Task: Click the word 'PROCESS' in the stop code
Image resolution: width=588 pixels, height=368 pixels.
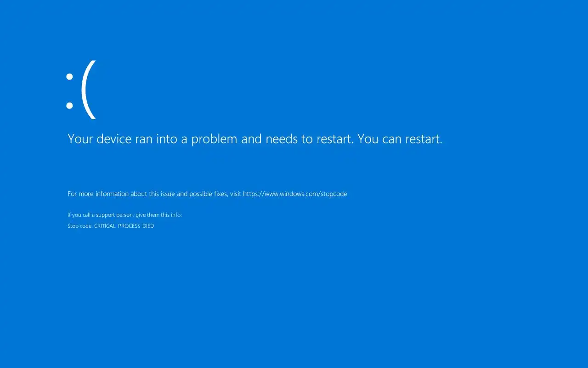Action: pyautogui.click(x=129, y=226)
